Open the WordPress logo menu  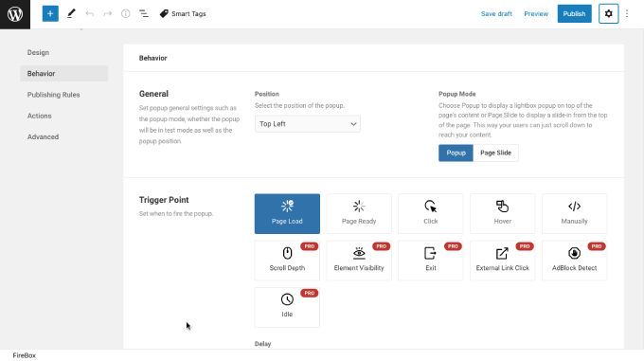pos(15,14)
